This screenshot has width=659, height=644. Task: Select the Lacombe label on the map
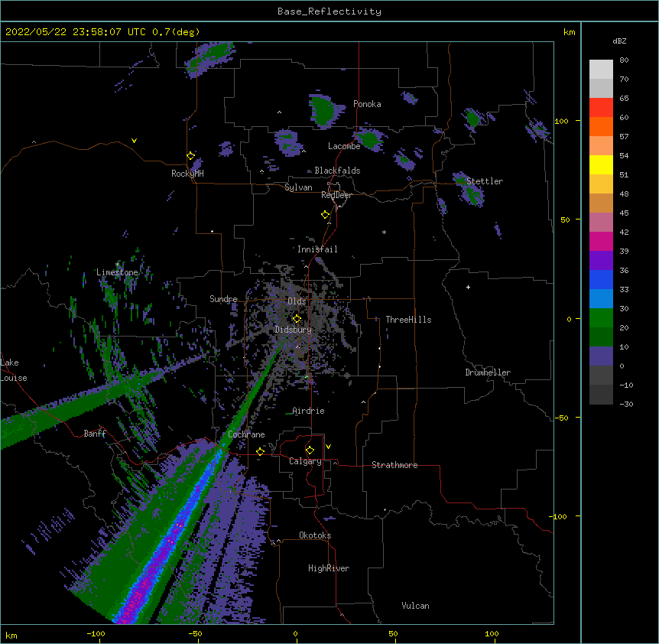344,146
